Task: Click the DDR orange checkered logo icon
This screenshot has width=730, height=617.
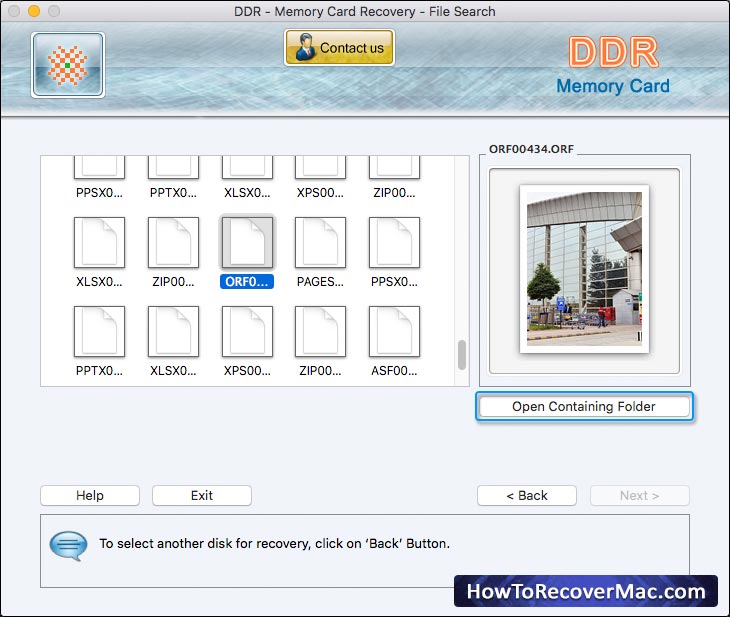Action: (x=68, y=65)
